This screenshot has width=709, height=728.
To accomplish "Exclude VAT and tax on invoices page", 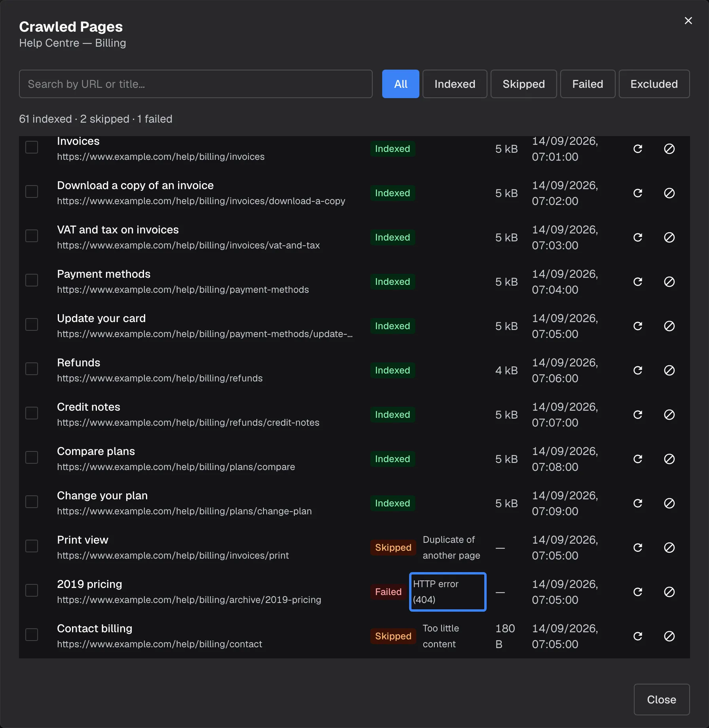I will (669, 237).
